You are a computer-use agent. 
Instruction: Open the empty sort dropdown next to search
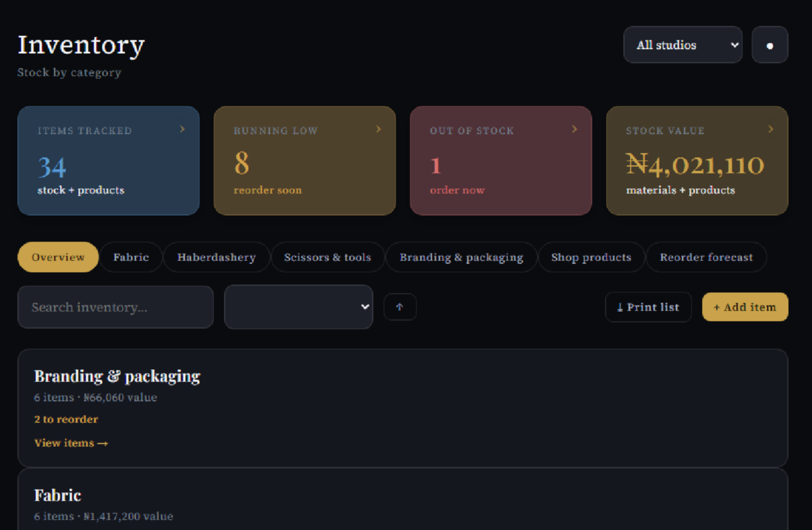point(298,307)
